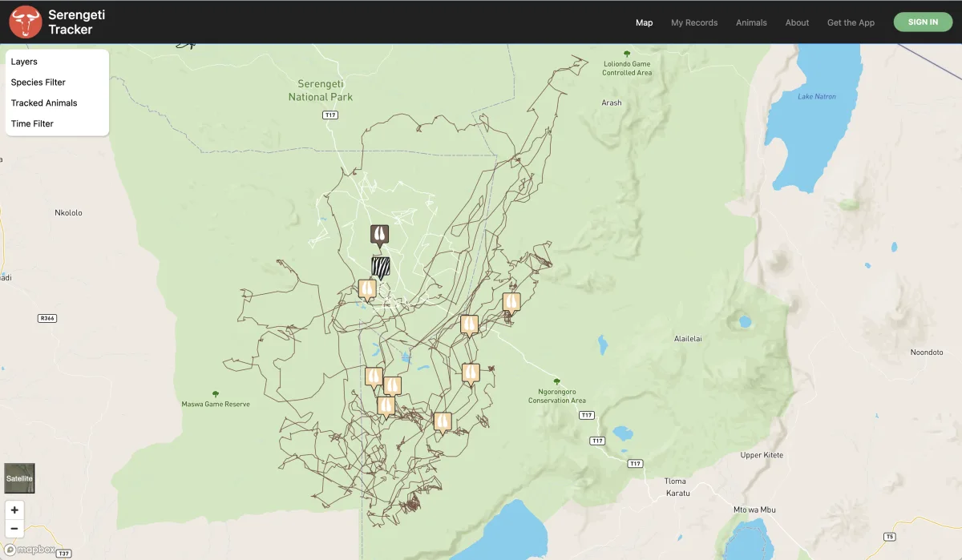This screenshot has height=560, width=962.
Task: Click tree icon above Loliondo Game Controlled Area
Action: [x=627, y=54]
